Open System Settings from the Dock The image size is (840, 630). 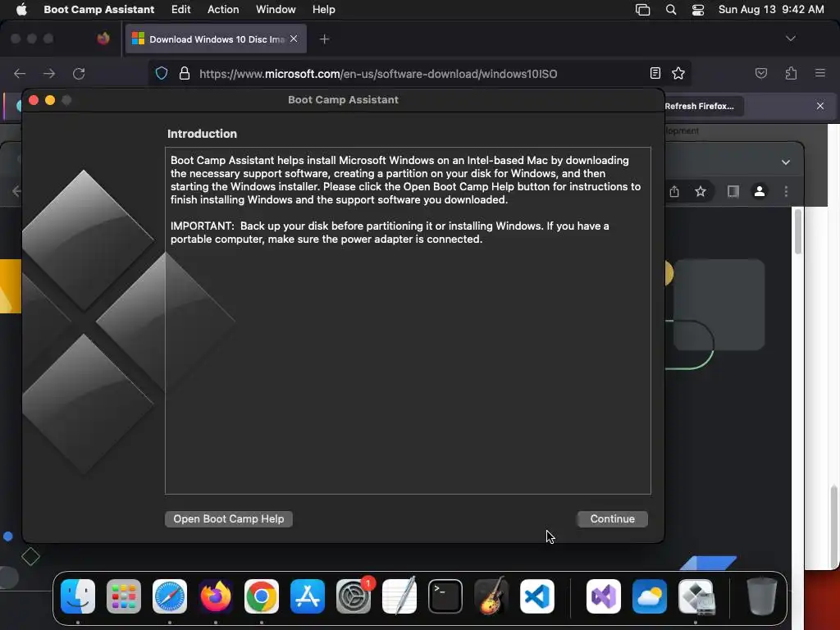click(x=354, y=596)
